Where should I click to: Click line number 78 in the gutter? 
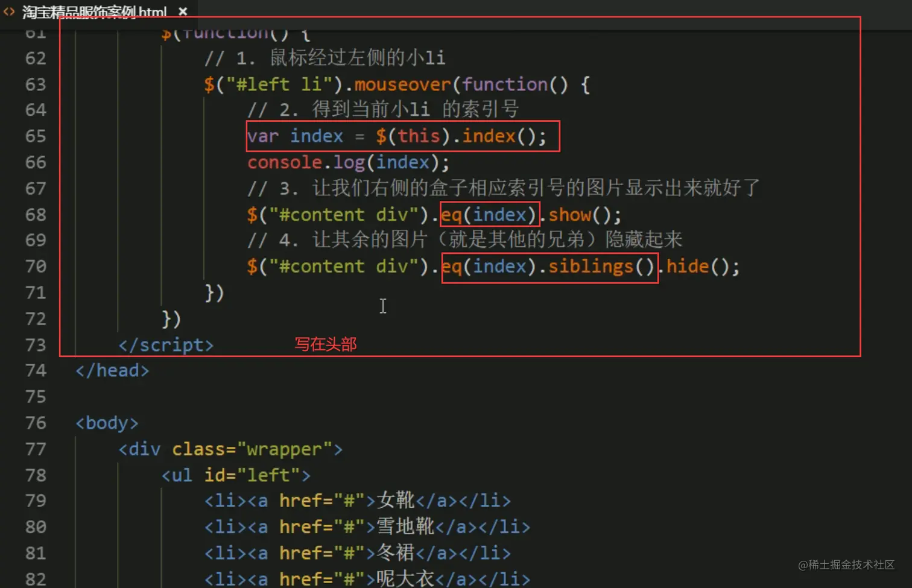pos(36,475)
